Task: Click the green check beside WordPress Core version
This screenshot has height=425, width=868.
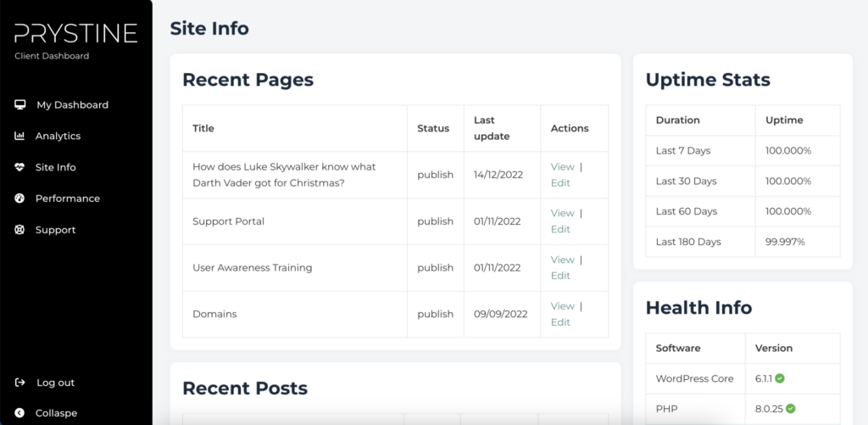Action: (x=780, y=378)
